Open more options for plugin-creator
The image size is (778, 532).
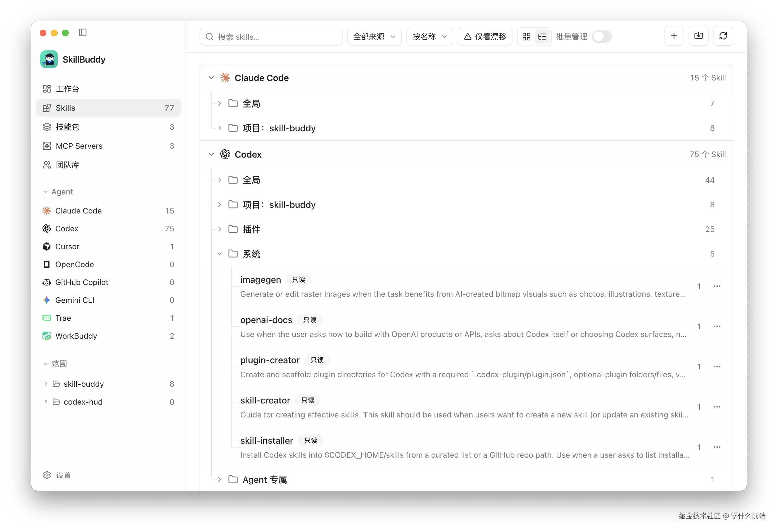point(717,367)
